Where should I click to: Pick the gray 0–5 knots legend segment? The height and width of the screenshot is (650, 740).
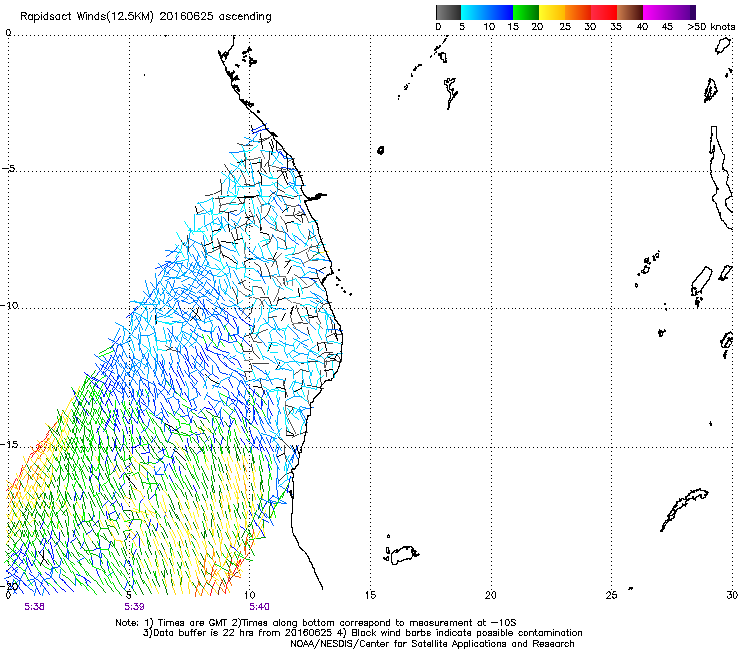pyautogui.click(x=448, y=12)
